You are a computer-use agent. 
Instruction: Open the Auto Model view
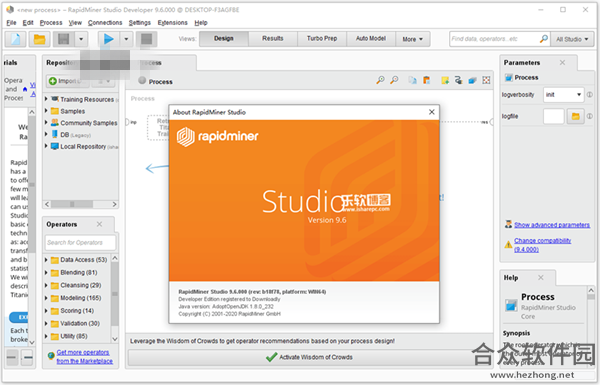tap(371, 39)
